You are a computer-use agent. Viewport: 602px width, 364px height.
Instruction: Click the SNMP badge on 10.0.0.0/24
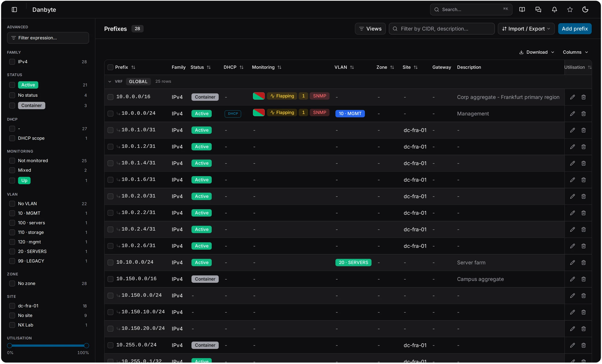tap(320, 112)
